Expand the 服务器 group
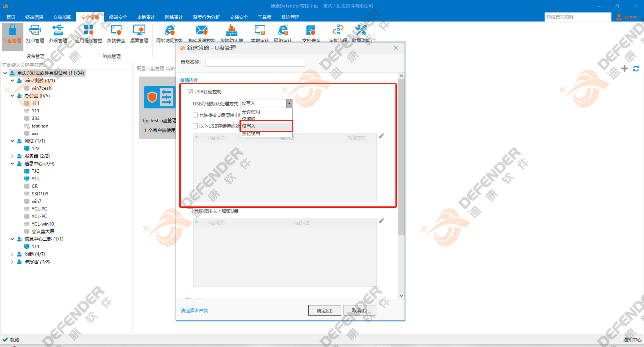The width and height of the screenshot is (644, 347). (x=12, y=156)
